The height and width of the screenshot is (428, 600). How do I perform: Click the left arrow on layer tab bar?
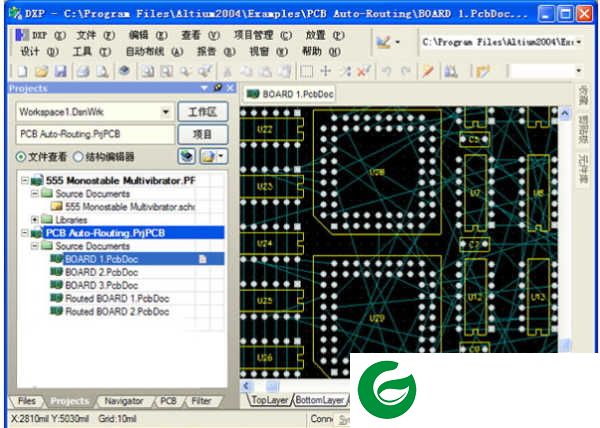(x=246, y=386)
